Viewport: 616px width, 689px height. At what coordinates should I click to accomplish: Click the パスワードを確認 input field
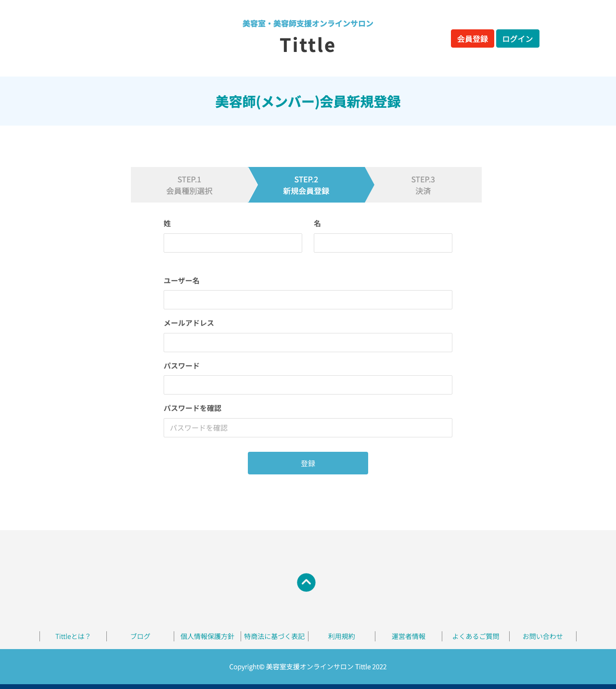pos(308,427)
